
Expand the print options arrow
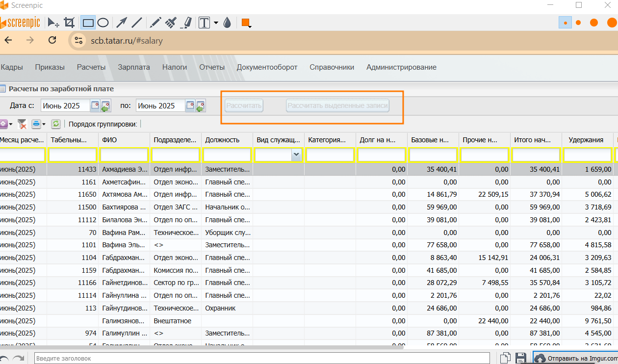tap(44, 125)
